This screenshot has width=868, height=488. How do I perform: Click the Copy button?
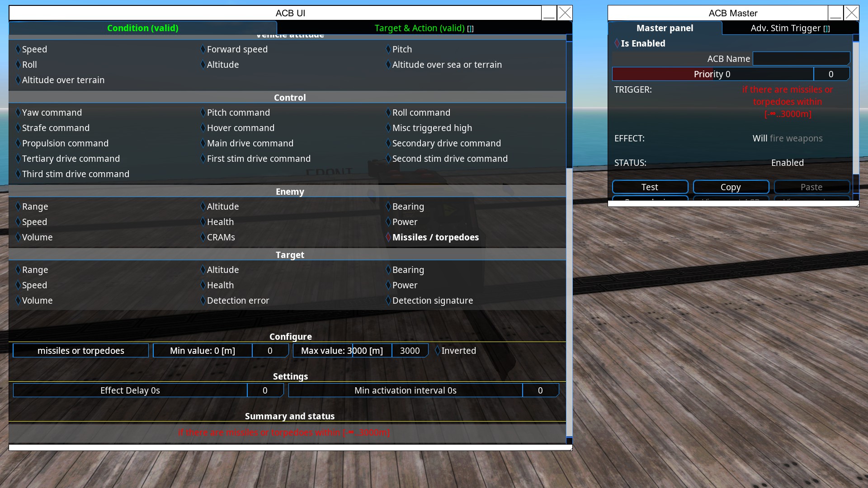coord(731,187)
